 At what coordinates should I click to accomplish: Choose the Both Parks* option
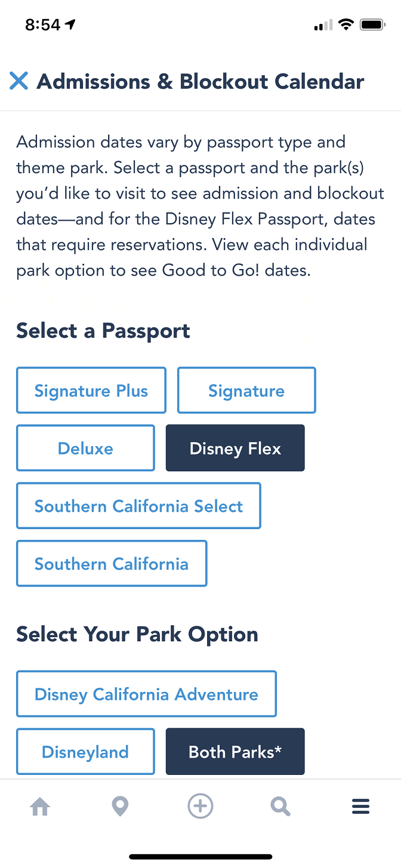(x=235, y=752)
